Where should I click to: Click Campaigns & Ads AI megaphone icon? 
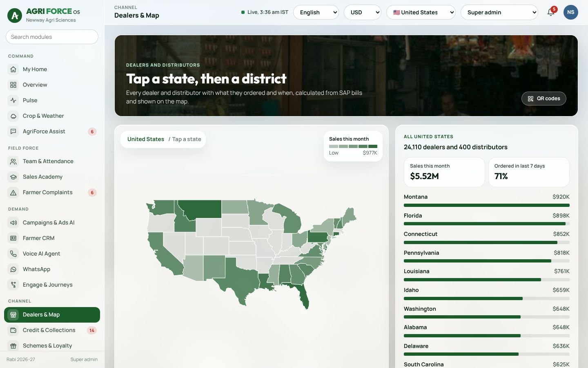point(13,223)
